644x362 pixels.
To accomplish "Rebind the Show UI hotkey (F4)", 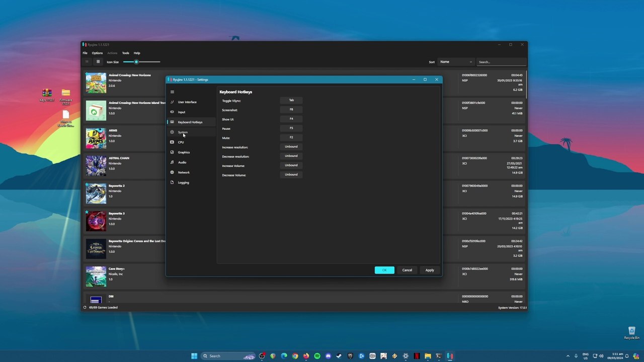I will click(291, 119).
